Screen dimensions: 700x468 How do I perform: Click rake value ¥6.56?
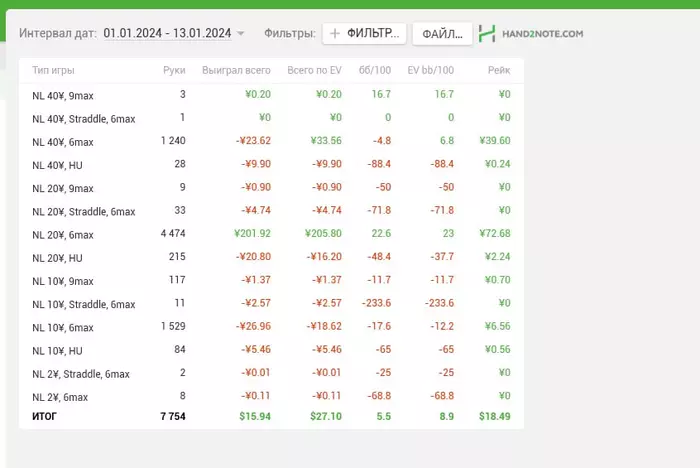pyautogui.click(x=497, y=326)
